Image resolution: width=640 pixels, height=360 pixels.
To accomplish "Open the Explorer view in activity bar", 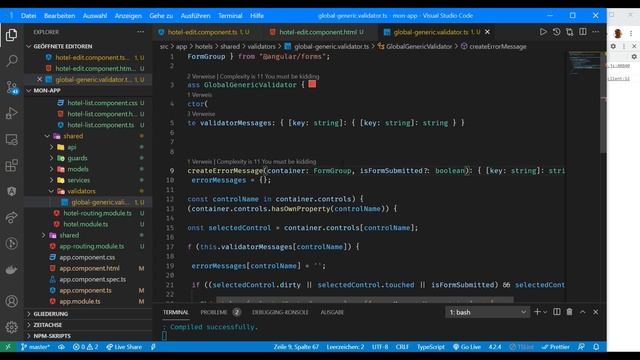I will [x=11, y=35].
